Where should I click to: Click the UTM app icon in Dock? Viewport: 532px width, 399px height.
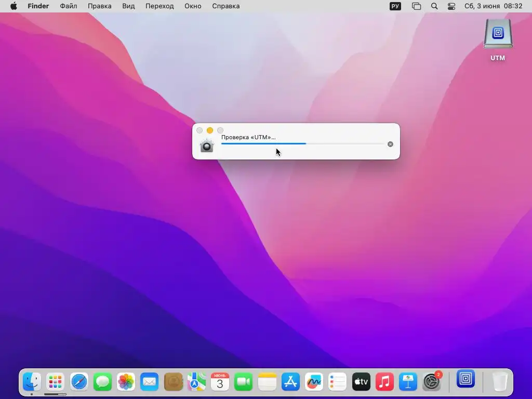click(x=465, y=379)
